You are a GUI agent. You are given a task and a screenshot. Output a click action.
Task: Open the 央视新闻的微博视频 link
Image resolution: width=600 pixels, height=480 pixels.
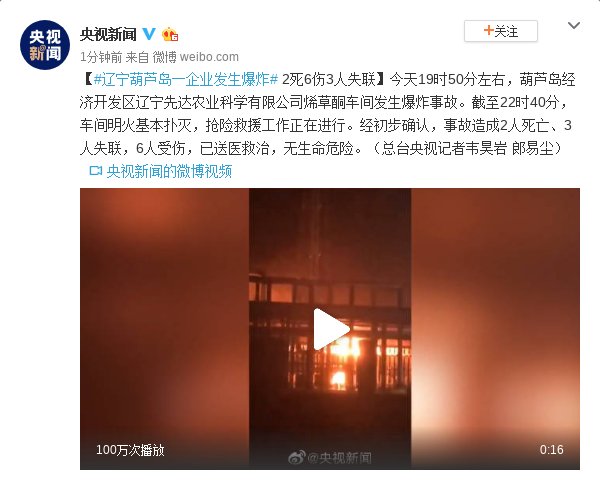tap(169, 171)
